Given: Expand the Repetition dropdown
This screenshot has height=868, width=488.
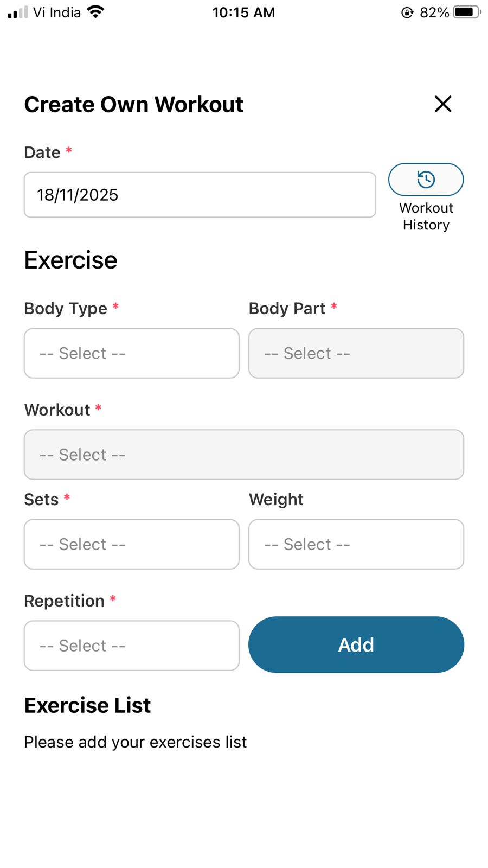Looking at the screenshot, I should [132, 646].
